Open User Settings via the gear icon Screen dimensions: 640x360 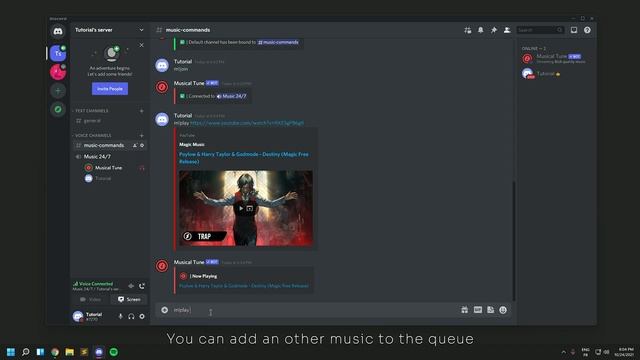pyautogui.click(x=142, y=316)
